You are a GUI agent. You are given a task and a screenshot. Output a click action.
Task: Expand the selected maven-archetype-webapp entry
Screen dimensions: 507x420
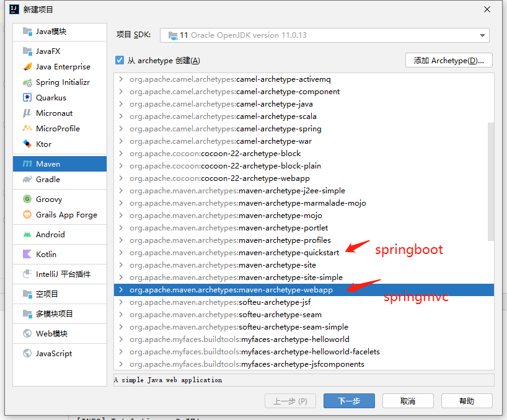click(121, 290)
